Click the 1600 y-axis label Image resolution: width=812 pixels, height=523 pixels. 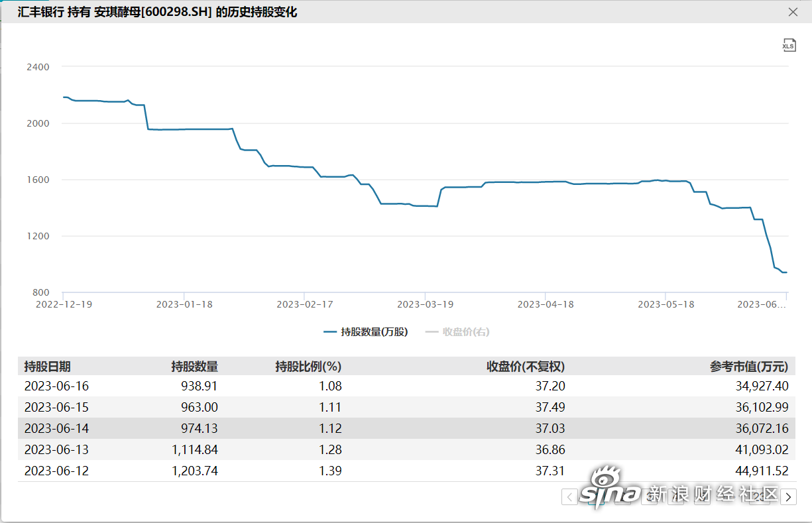pyautogui.click(x=38, y=180)
